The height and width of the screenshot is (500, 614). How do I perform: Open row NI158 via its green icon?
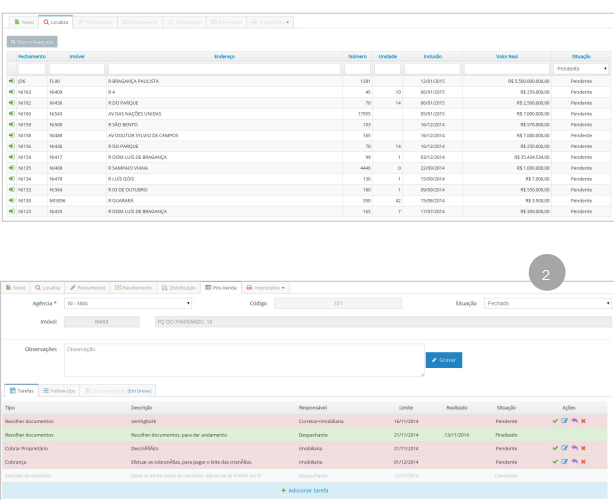pos(11,135)
